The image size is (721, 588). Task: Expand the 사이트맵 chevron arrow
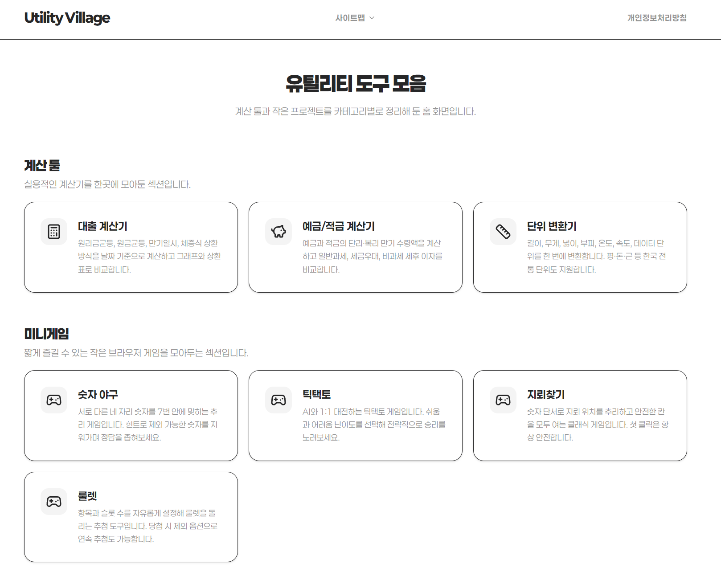(x=372, y=18)
